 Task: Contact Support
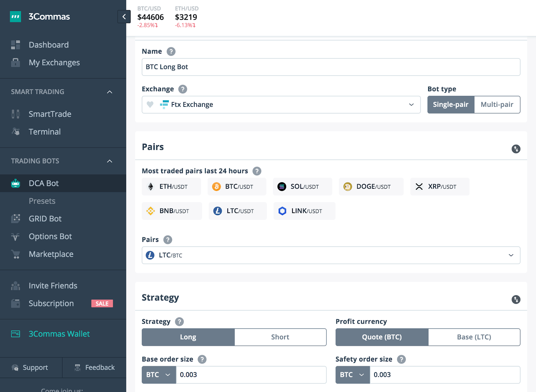pyautogui.click(x=30, y=368)
